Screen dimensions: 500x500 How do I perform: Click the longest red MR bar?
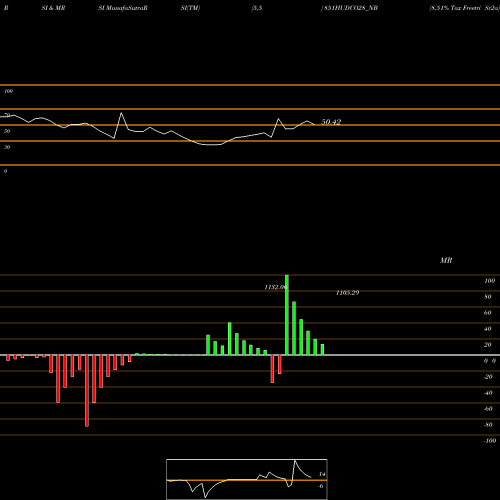tap(87, 391)
